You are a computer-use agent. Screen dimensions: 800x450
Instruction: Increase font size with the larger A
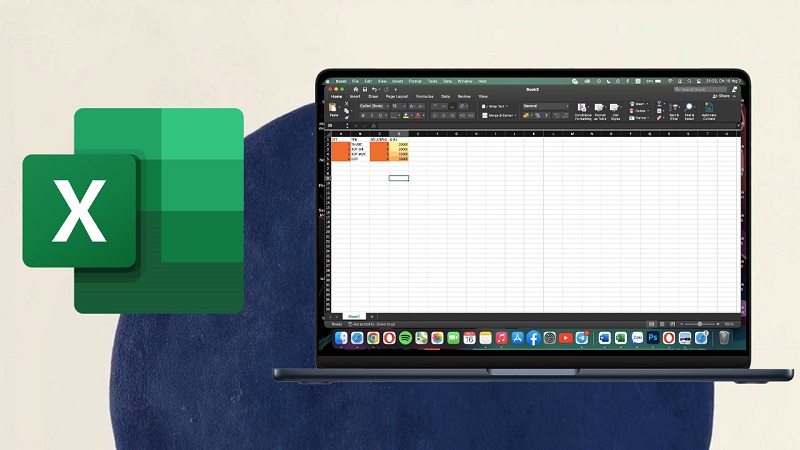[x=412, y=106]
